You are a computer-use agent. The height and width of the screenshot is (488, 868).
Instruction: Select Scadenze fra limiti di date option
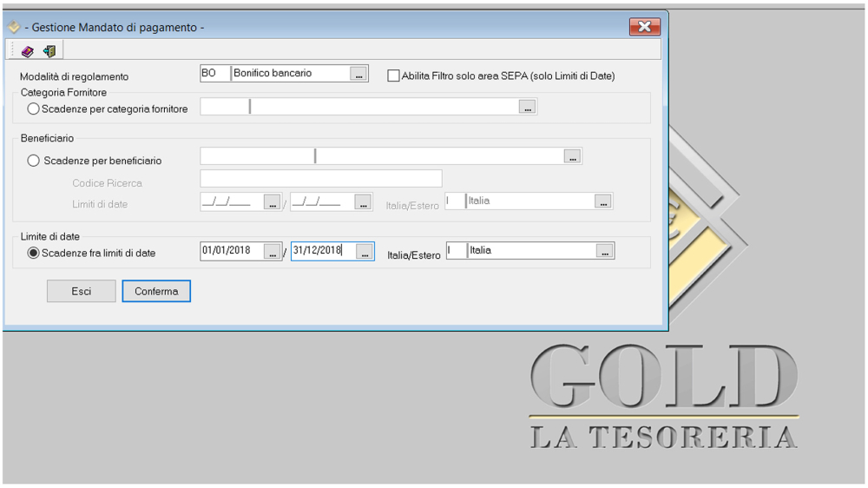tap(34, 253)
